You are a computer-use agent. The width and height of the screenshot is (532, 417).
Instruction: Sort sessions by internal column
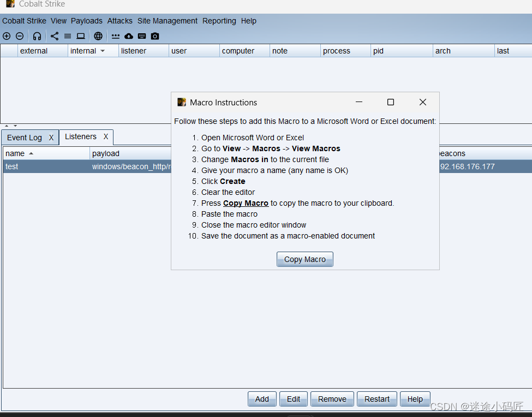pos(93,51)
